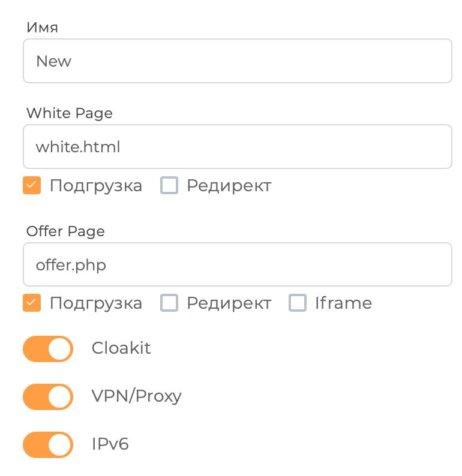Click the Iframe label text
This screenshot has width=462, height=476.
pos(343,303)
